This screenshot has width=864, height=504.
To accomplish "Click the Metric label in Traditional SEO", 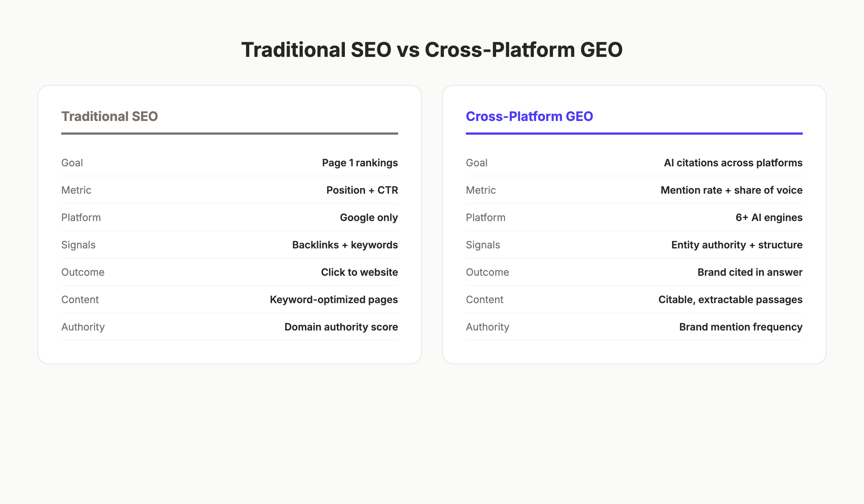I will pos(76,190).
